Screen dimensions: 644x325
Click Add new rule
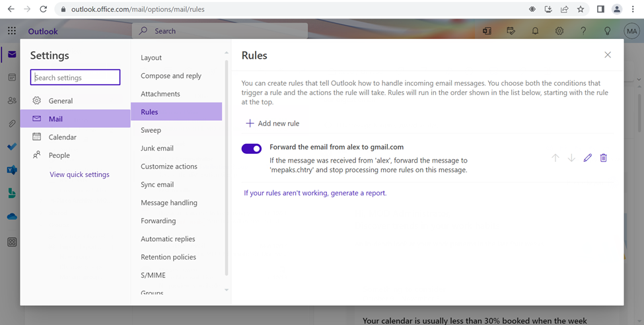(x=272, y=124)
